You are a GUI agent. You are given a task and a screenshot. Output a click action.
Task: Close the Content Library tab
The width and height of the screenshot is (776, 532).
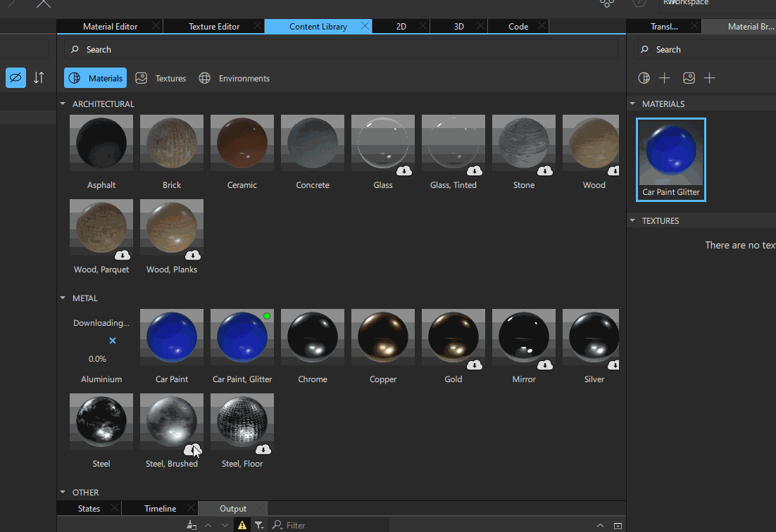point(365,26)
